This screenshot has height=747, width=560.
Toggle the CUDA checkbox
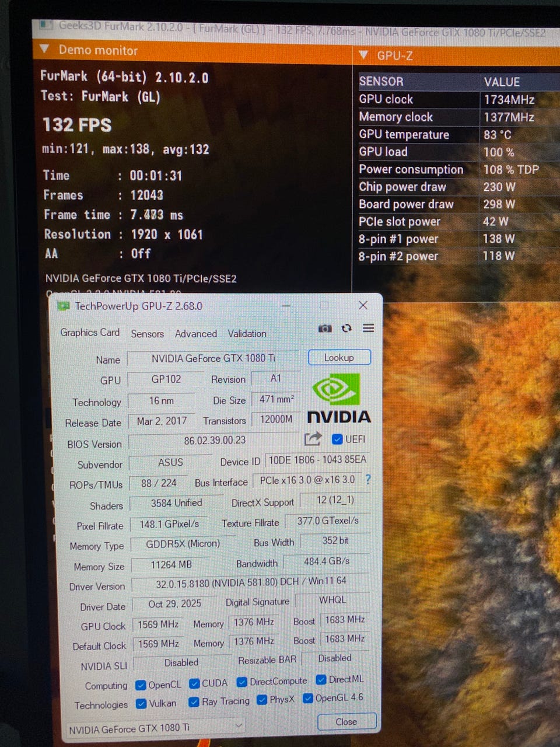pos(194,683)
